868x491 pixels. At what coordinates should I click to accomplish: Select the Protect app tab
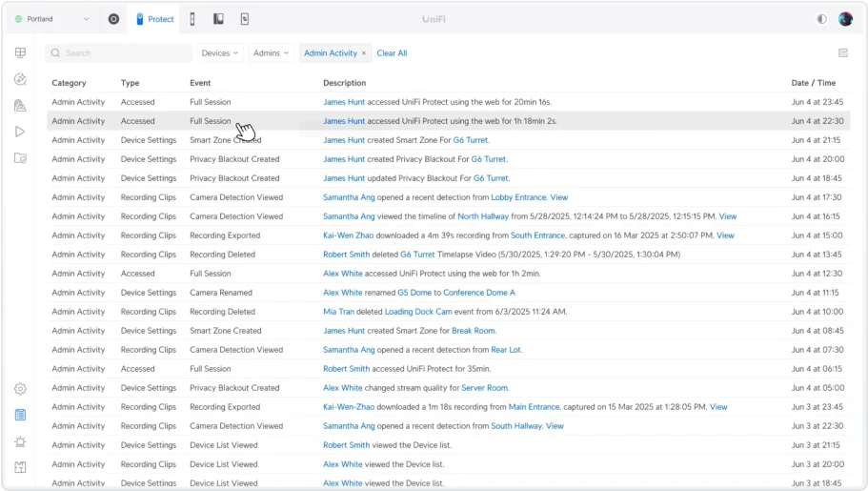click(x=154, y=19)
